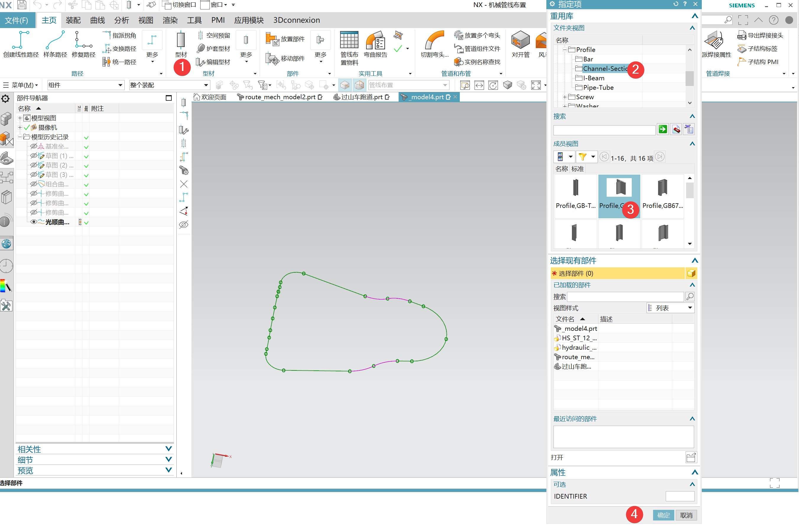Expand the Screw folder node
Image resolution: width=799 pixels, height=532 pixels.
tap(565, 97)
